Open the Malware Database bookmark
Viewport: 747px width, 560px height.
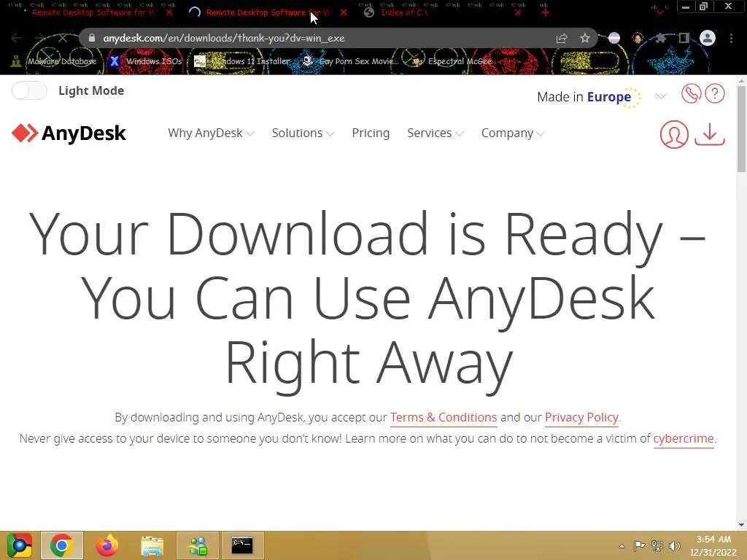click(x=53, y=61)
